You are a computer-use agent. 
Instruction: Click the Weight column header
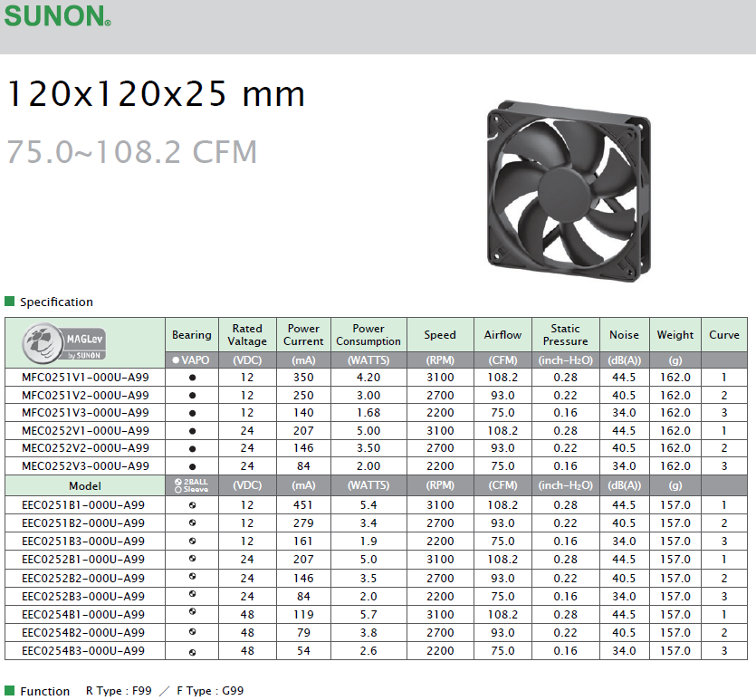point(675,334)
